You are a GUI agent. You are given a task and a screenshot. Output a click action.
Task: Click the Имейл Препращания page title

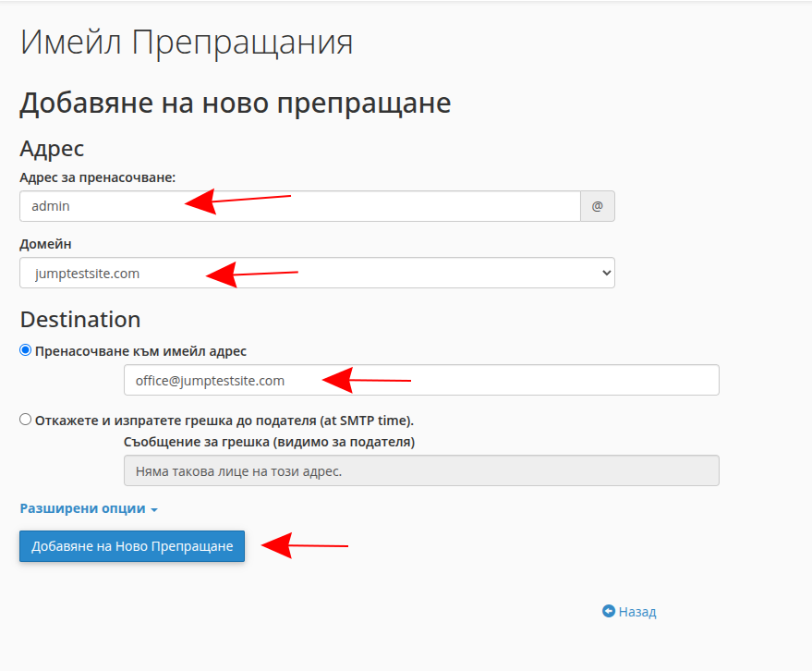187,43
